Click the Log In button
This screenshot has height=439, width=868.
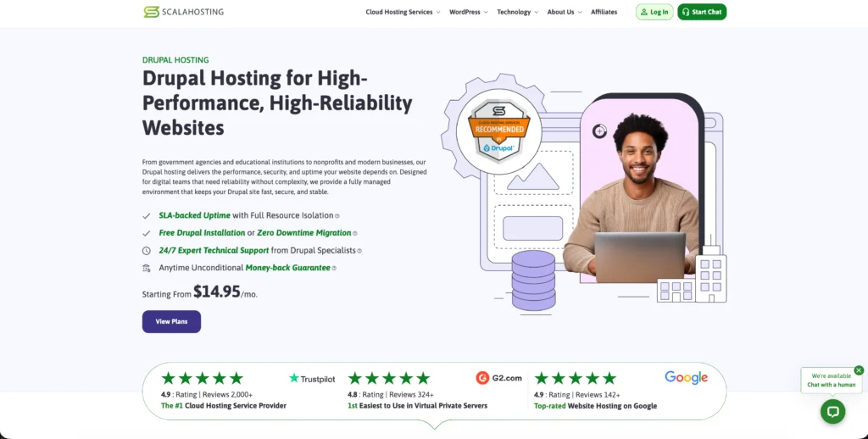click(654, 12)
